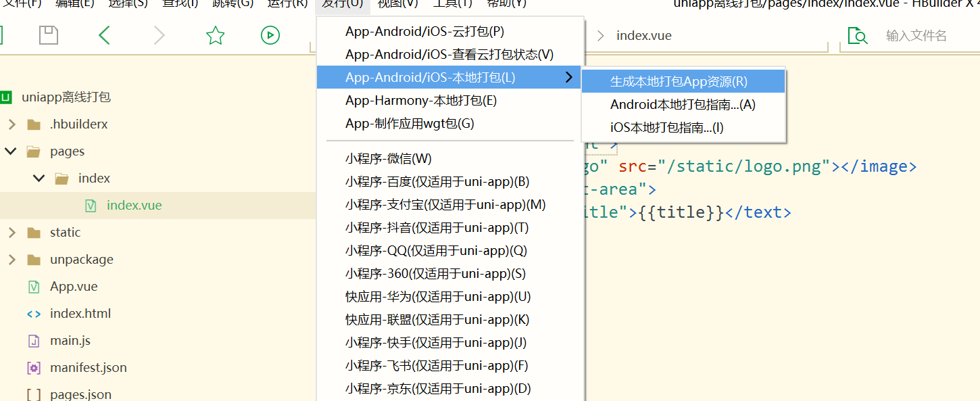
Task: Click the file search magnifier icon
Action: coord(857,35)
